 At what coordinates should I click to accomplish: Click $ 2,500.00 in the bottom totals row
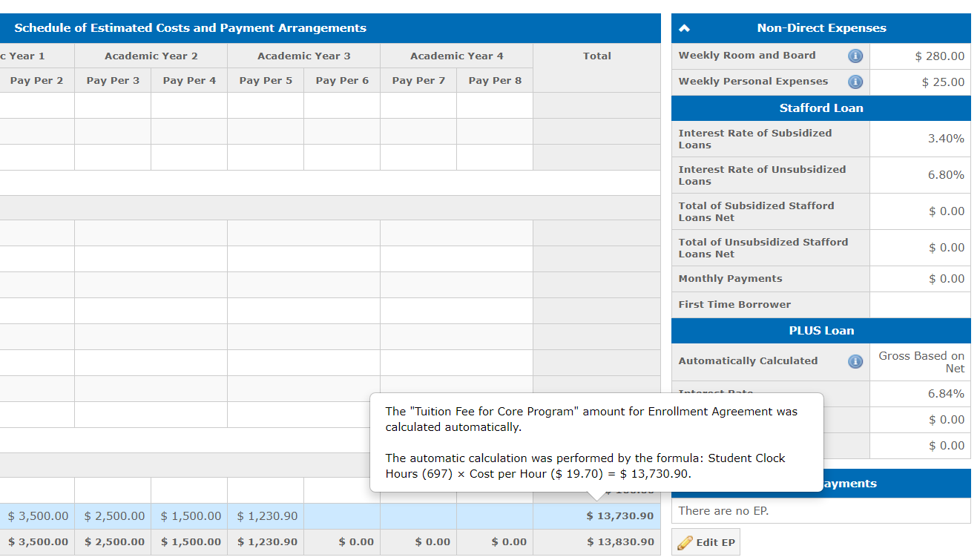[114, 542]
